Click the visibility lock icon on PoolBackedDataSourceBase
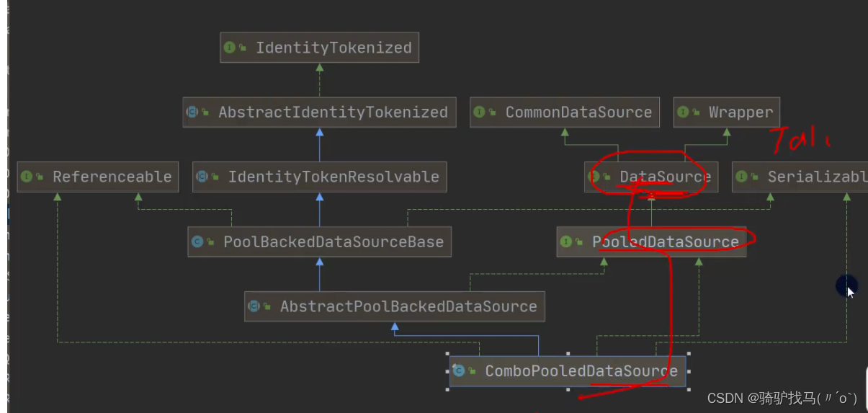Image resolution: width=868 pixels, height=413 pixels. 210,242
